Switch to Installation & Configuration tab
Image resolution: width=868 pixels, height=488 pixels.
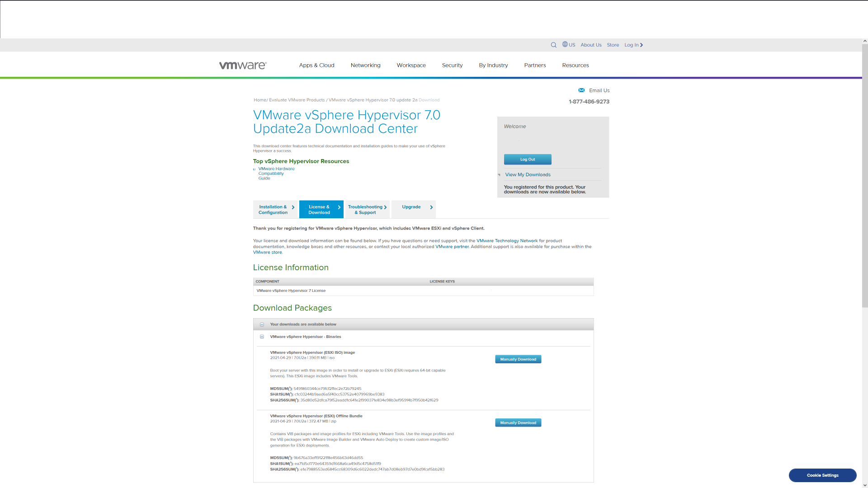tap(275, 209)
